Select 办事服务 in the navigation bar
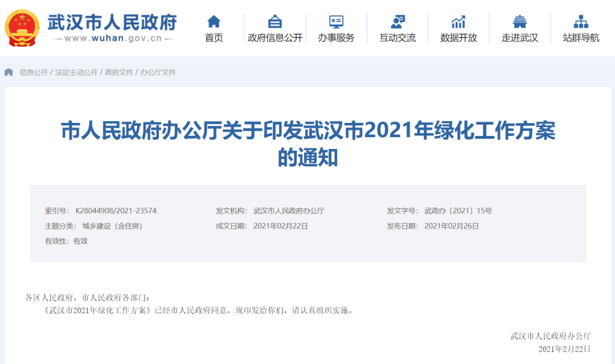615x364 pixels. point(336,38)
